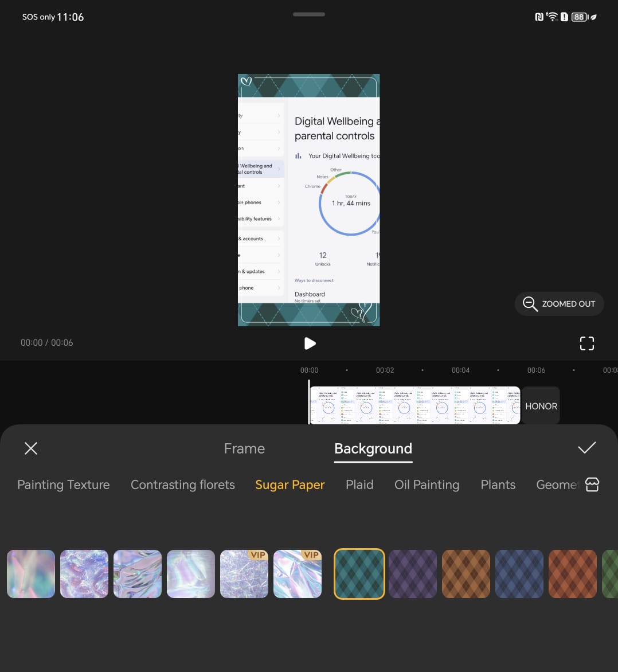Image resolution: width=618 pixels, height=672 pixels.
Task: Switch to the Frame tab
Action: tap(244, 448)
